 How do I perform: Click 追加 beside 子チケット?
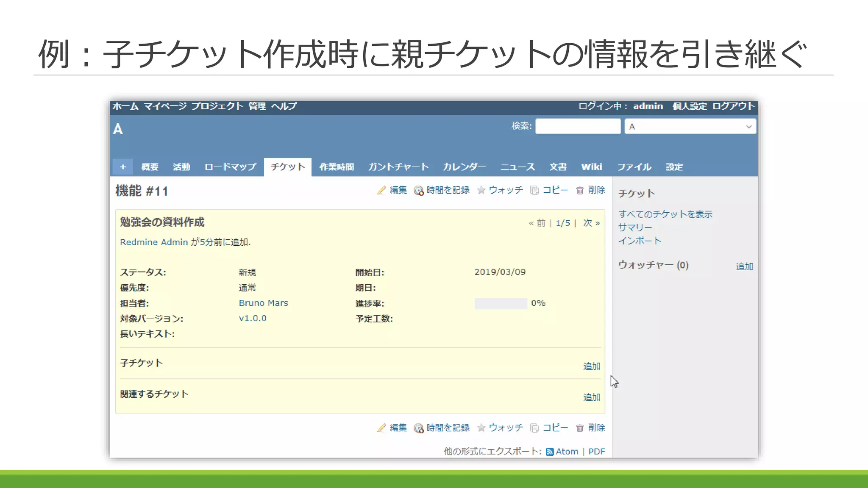click(592, 366)
